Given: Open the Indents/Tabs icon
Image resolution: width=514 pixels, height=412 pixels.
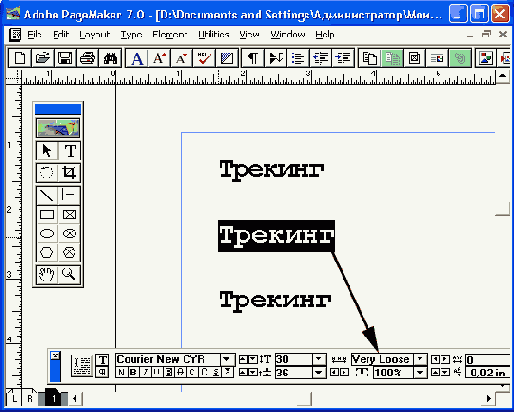Looking at the screenshot, I should (276, 58).
